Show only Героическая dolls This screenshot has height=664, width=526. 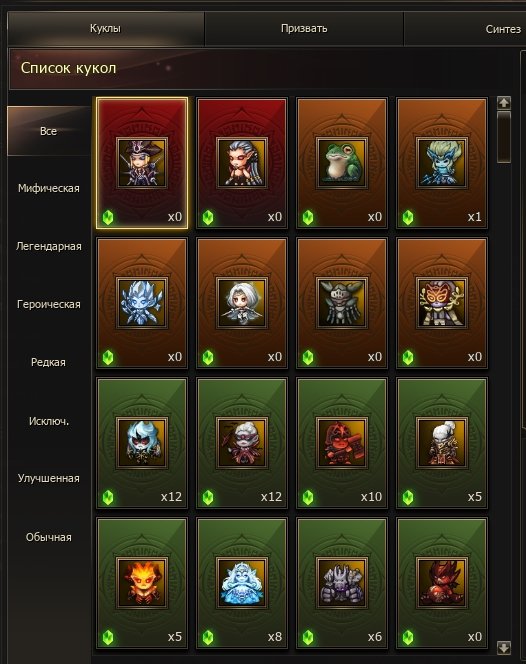coord(49,304)
